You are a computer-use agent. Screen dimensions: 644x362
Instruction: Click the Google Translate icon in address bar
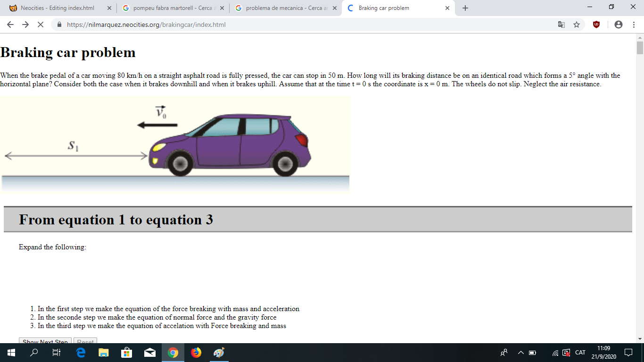pyautogui.click(x=561, y=25)
